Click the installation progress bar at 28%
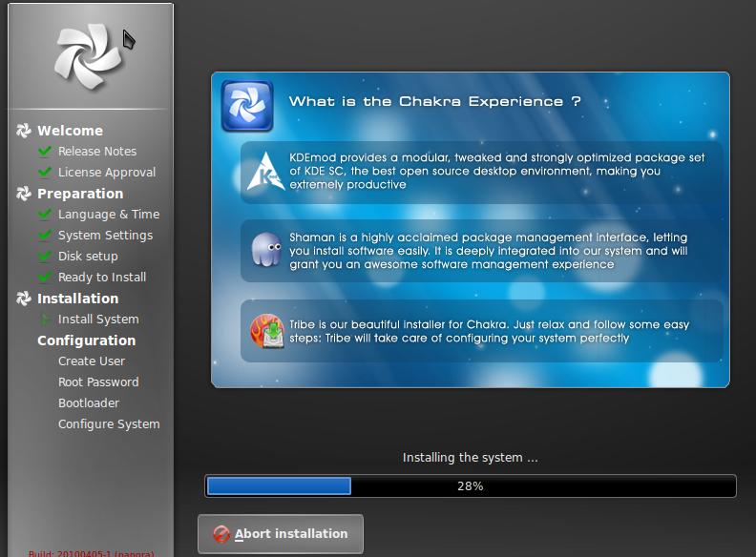The image size is (756, 557). point(470,486)
